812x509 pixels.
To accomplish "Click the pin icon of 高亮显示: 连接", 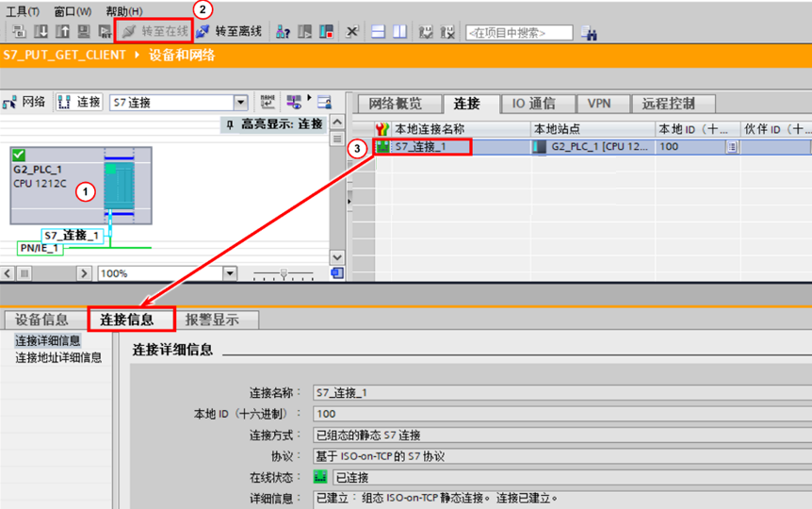I will tap(231, 124).
